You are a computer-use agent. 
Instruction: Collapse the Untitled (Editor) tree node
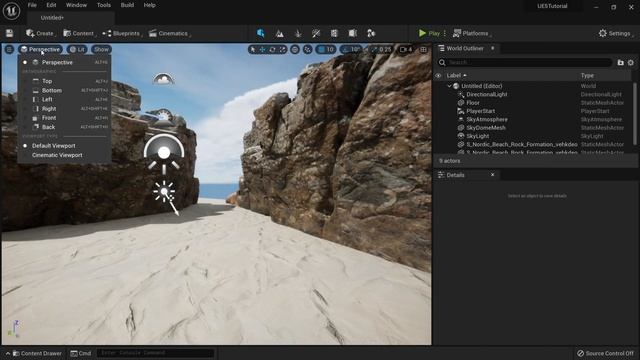point(449,86)
